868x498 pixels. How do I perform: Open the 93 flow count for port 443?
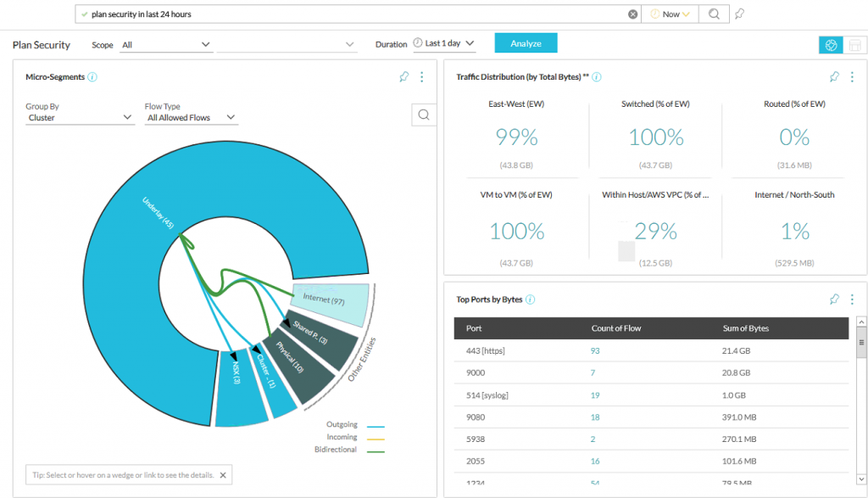[595, 351]
